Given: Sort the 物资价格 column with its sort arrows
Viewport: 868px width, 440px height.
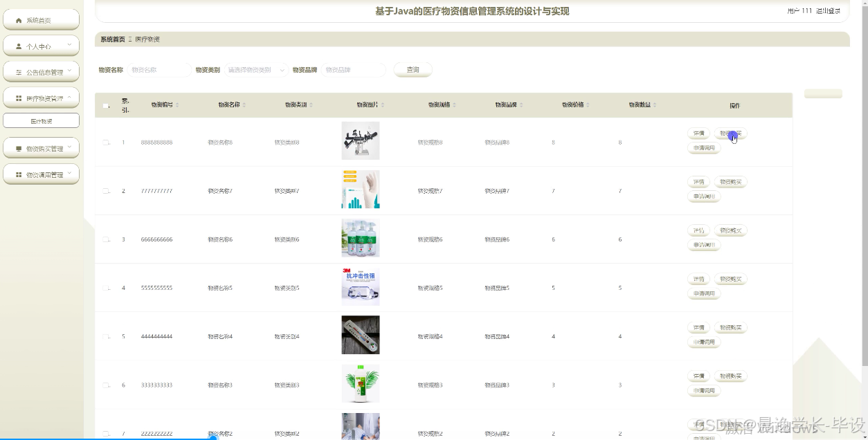Looking at the screenshot, I should 589,105.
